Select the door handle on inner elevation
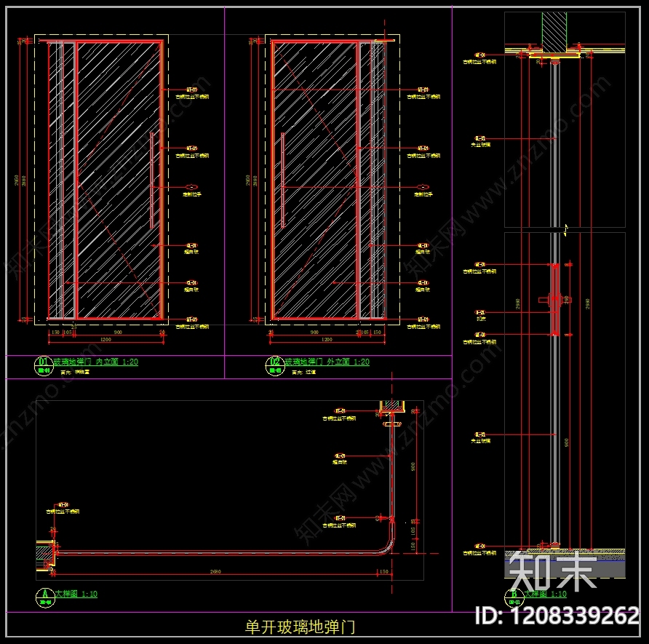Screen dimensions: 649x644 pos(152,180)
